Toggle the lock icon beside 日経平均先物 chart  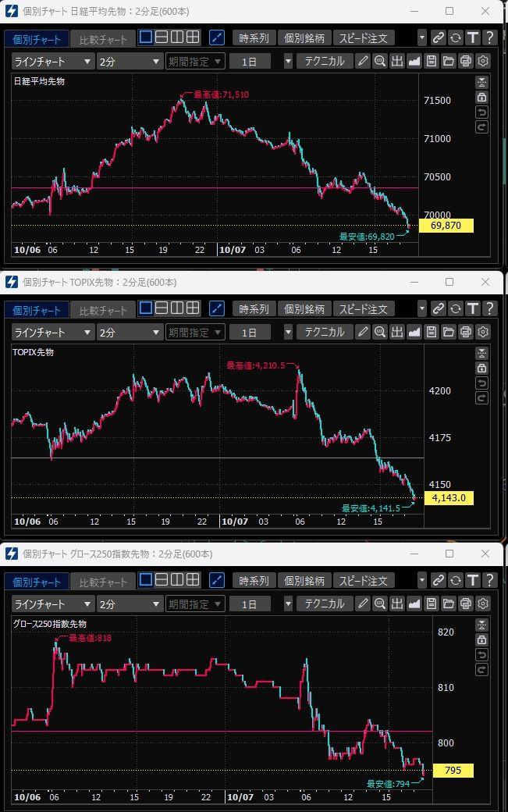pos(481,98)
